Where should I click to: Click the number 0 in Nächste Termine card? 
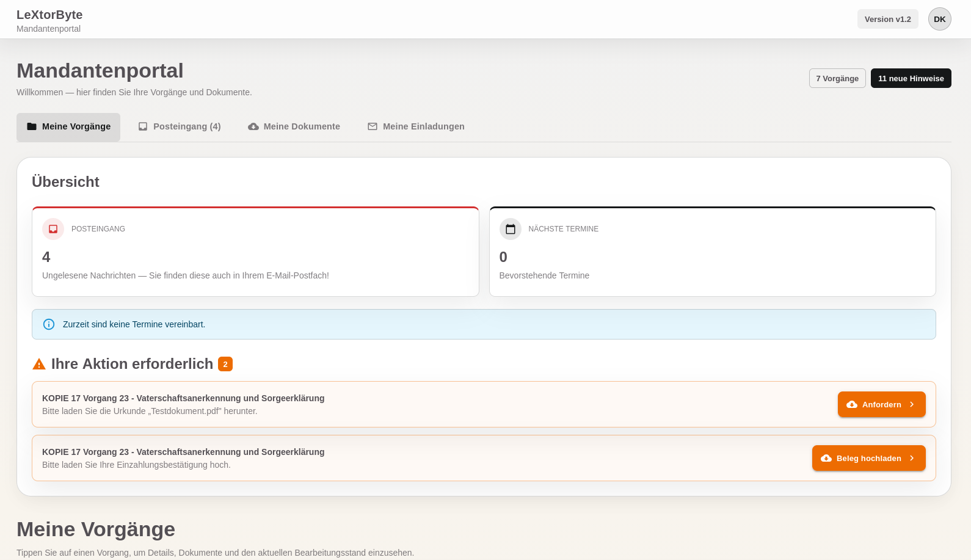(503, 257)
